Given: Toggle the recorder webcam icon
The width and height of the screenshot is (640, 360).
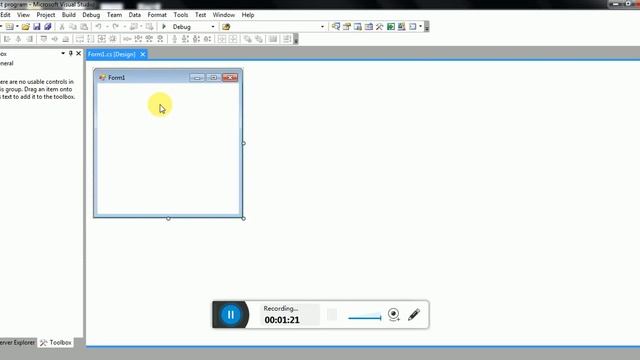Looking at the screenshot, I should [393, 314].
